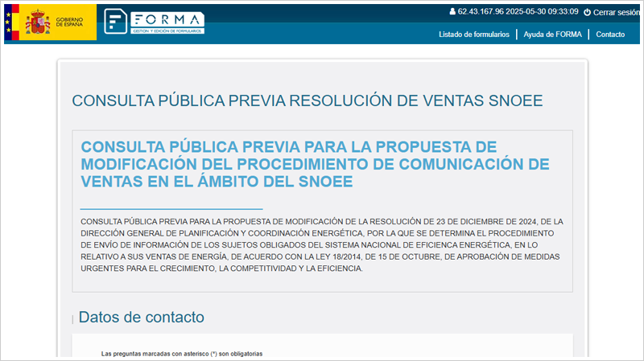Open Listado de formularios menu item

click(473, 35)
